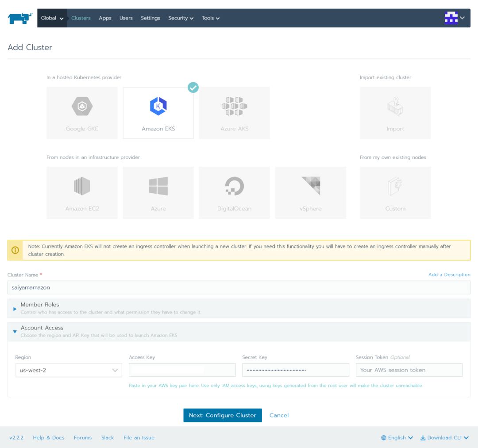The height and width of the screenshot is (448, 478).
Task: Open the English language dropdown
Action: pos(397,438)
